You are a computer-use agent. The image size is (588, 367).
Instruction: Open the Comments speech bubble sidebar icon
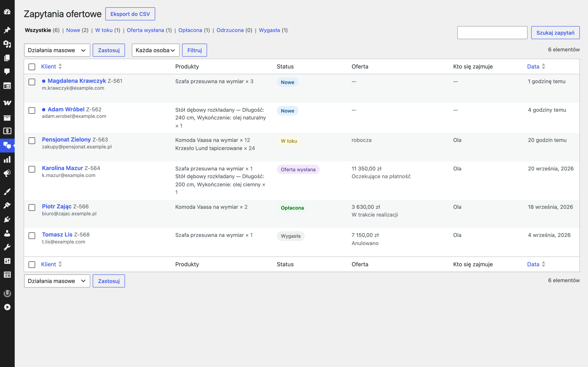click(x=7, y=71)
